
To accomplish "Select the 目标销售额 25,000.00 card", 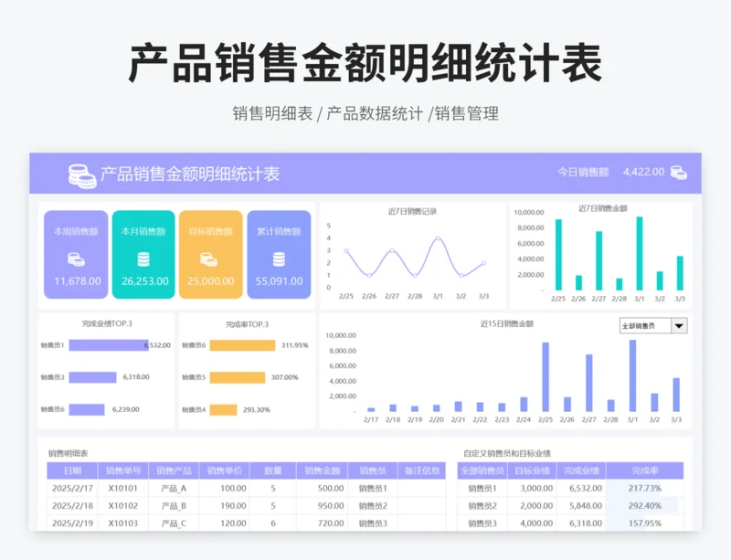I will (211, 255).
